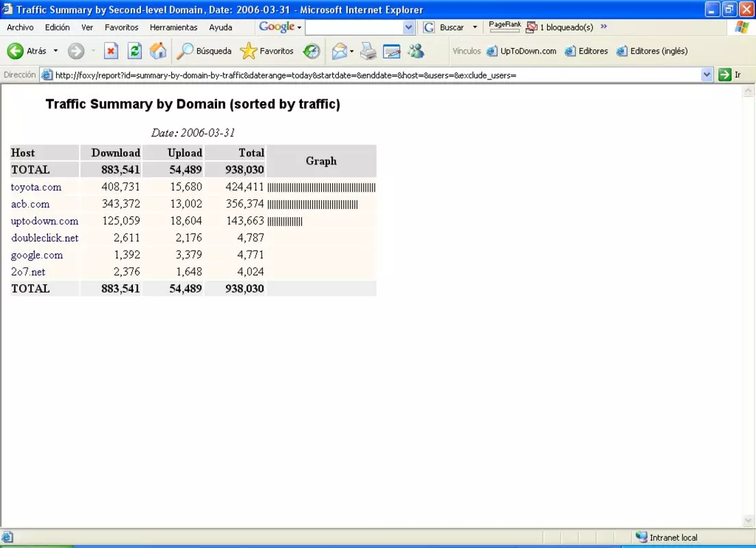Click the Graph column header
Image resolution: width=756 pixels, height=548 pixels.
[321, 161]
